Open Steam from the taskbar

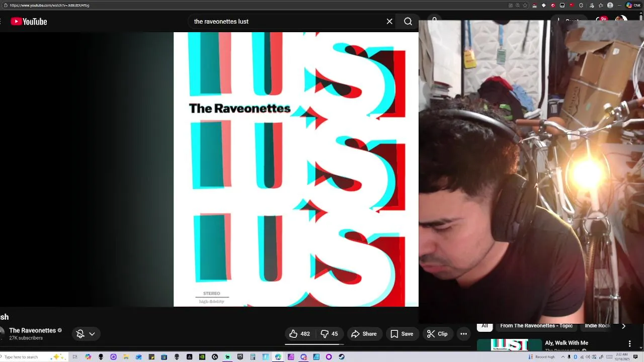tap(342, 357)
